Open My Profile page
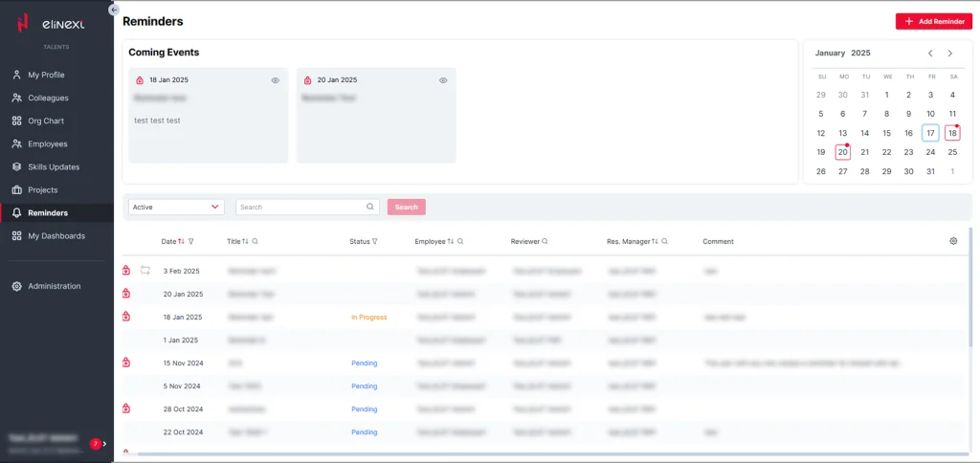Image resolution: width=980 pixels, height=463 pixels. [x=46, y=75]
